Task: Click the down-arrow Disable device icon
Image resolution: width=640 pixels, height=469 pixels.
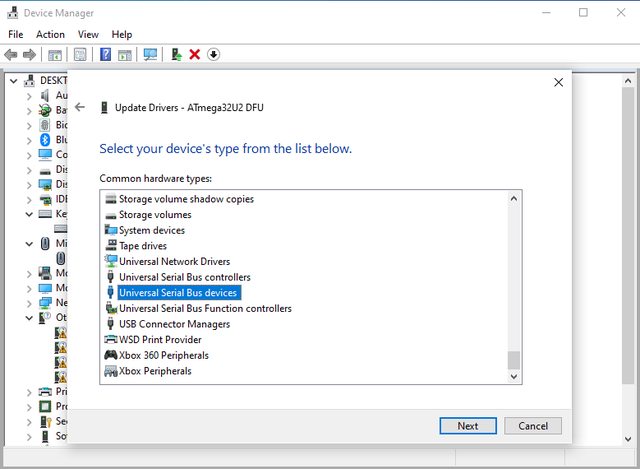Action: (213, 54)
